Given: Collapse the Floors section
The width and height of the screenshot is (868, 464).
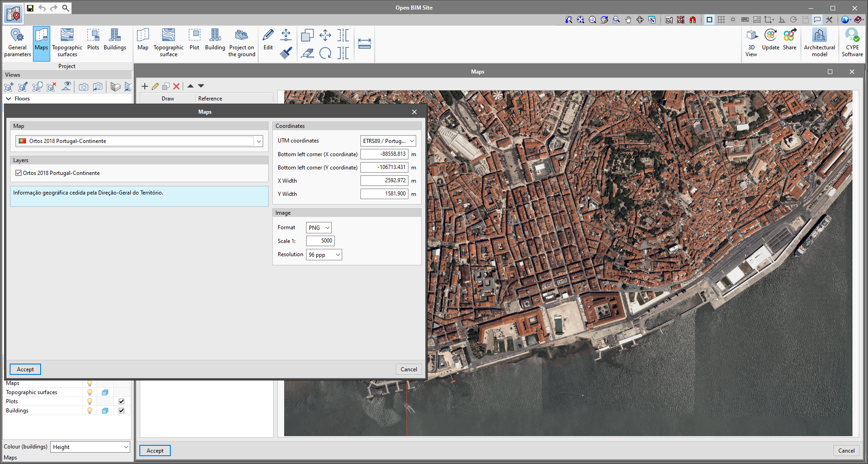Looking at the screenshot, I should [9, 99].
